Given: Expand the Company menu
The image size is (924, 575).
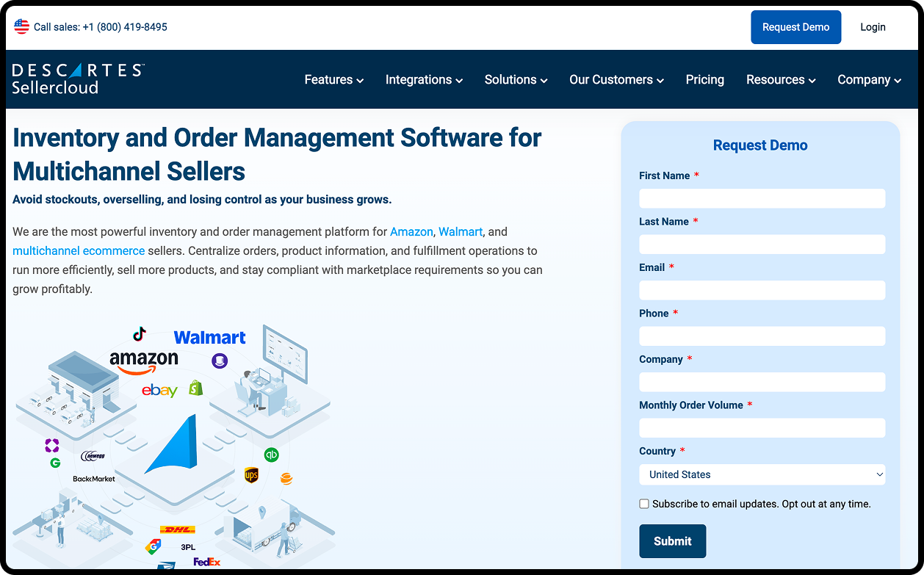Looking at the screenshot, I should point(869,79).
